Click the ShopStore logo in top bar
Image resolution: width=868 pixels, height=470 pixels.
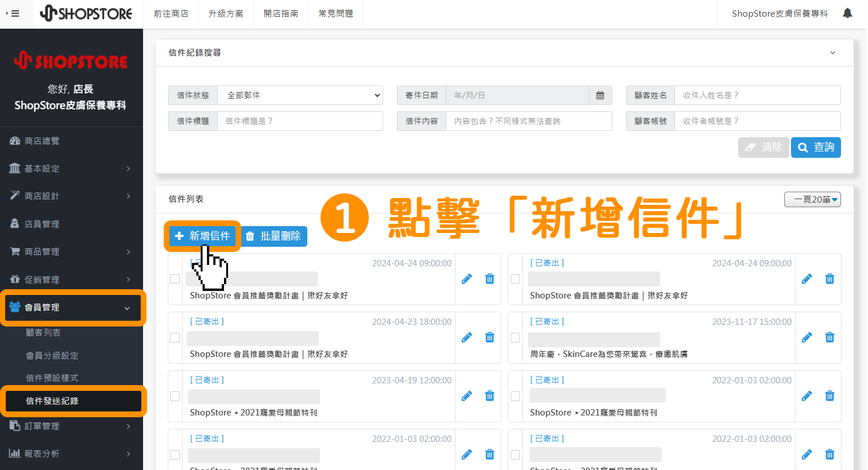coord(86,13)
